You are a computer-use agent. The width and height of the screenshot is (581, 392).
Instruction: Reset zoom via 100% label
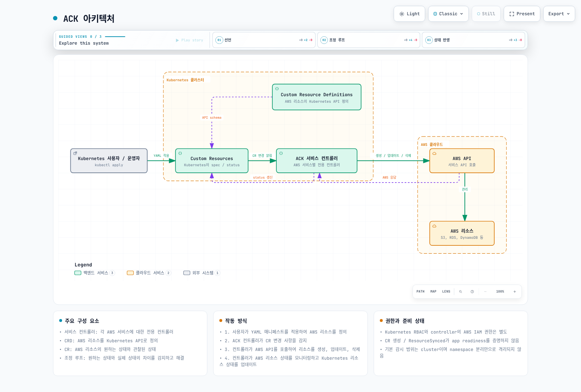[x=500, y=291]
